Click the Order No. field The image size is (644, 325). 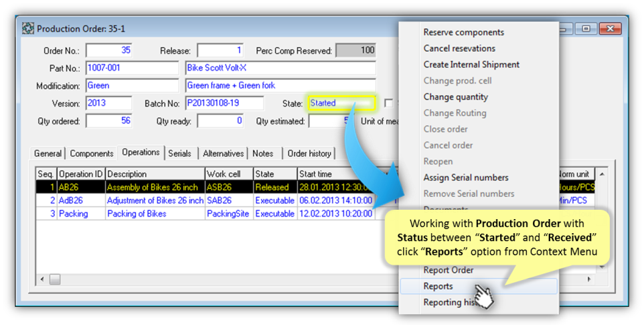coord(109,50)
